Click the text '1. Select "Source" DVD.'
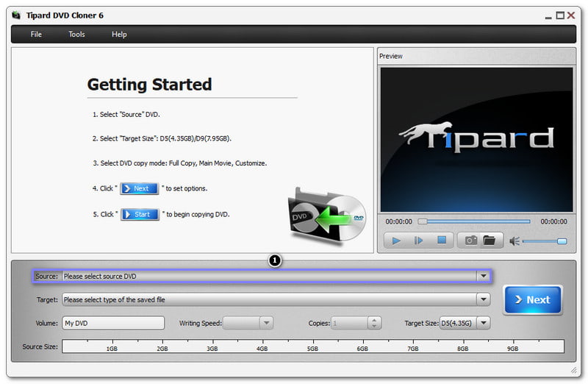This screenshot has width=588, height=384. (126, 115)
